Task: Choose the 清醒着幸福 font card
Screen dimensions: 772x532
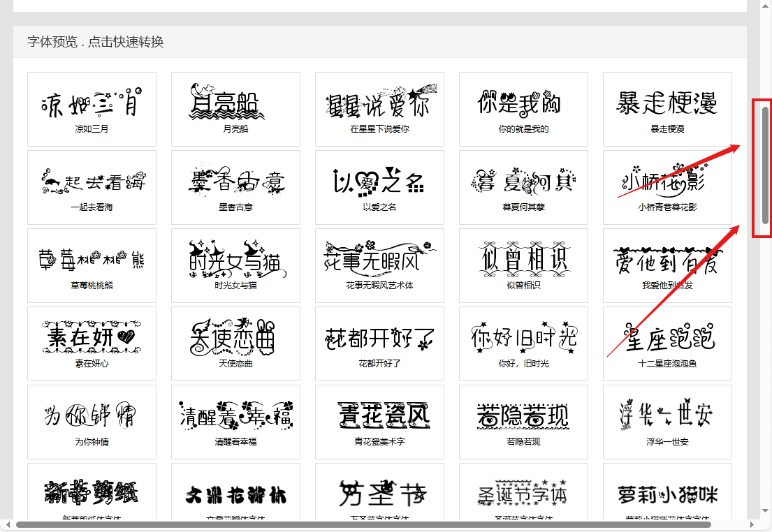Action: pos(235,422)
